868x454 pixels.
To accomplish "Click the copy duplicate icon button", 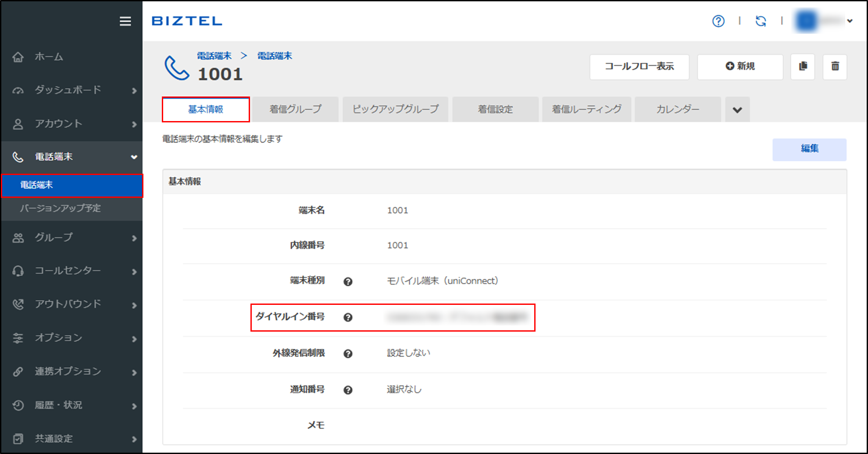I will 803,67.
